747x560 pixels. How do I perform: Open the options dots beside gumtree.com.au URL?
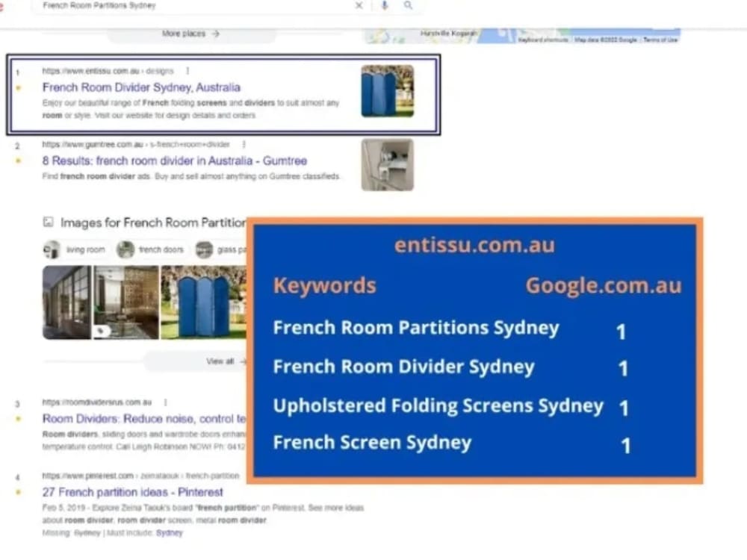[244, 144]
